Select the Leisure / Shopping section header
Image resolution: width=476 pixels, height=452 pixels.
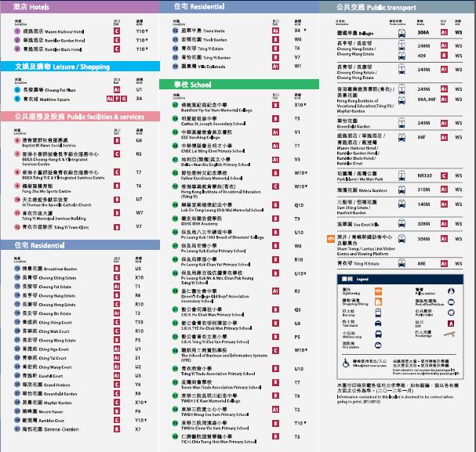(80, 67)
